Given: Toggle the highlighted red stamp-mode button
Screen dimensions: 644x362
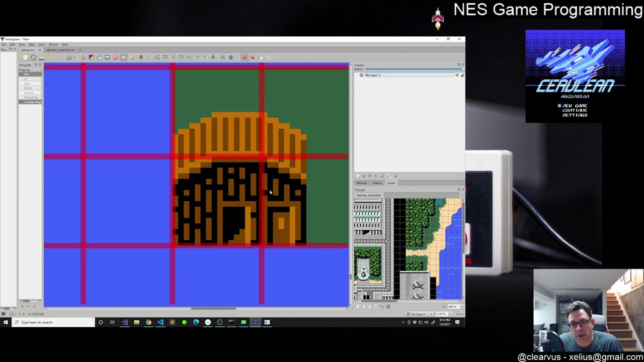Looking at the screenshot, I should pyautogui.click(x=245, y=57).
